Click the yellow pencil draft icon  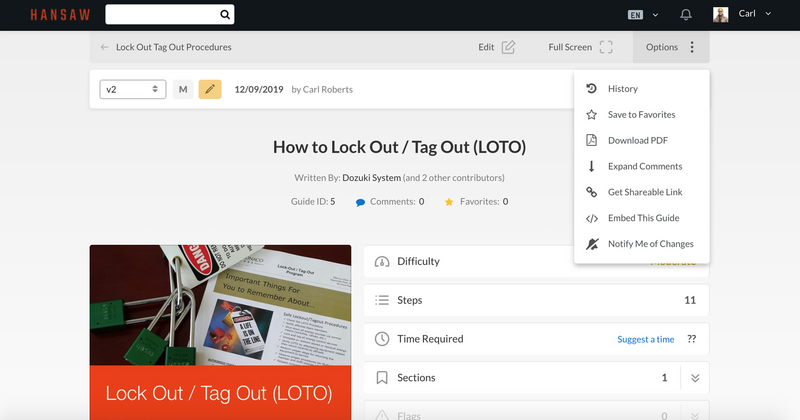pyautogui.click(x=210, y=89)
